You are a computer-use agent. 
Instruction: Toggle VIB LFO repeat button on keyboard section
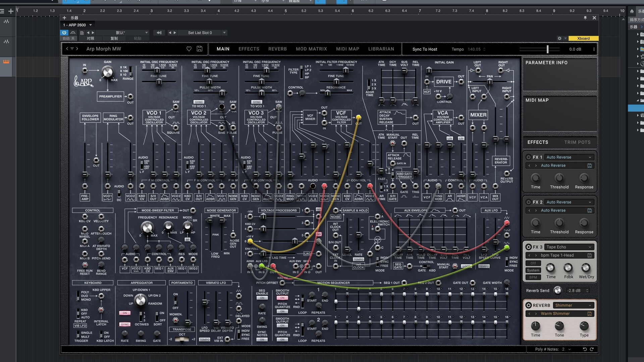[x=80, y=326]
